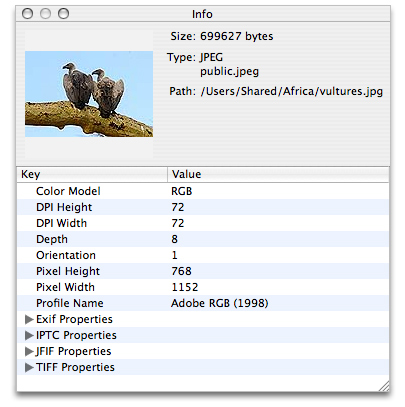Grab the window resize corner handle
The width and height of the screenshot is (405, 407).
point(384,386)
